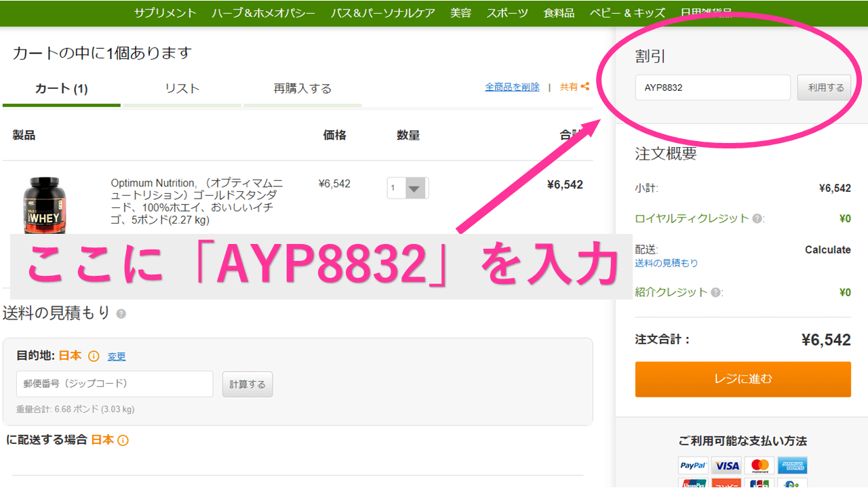Open the Optimum Nutrition product name link

tap(197, 201)
